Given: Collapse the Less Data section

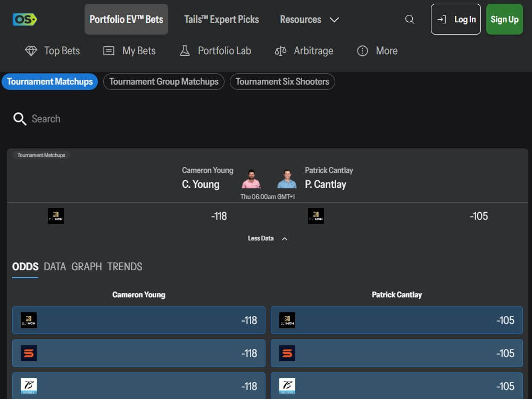Looking at the screenshot, I should point(261,238).
